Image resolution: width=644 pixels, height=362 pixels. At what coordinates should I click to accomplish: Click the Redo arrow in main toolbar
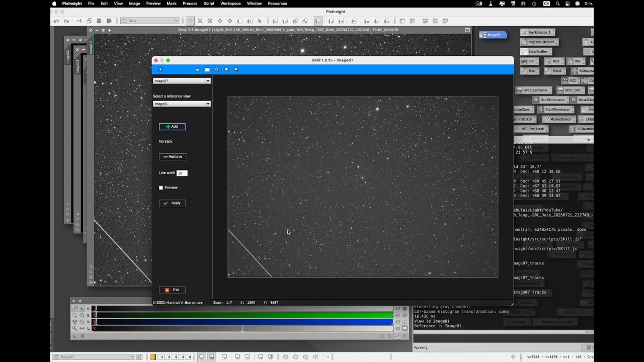click(x=66, y=21)
